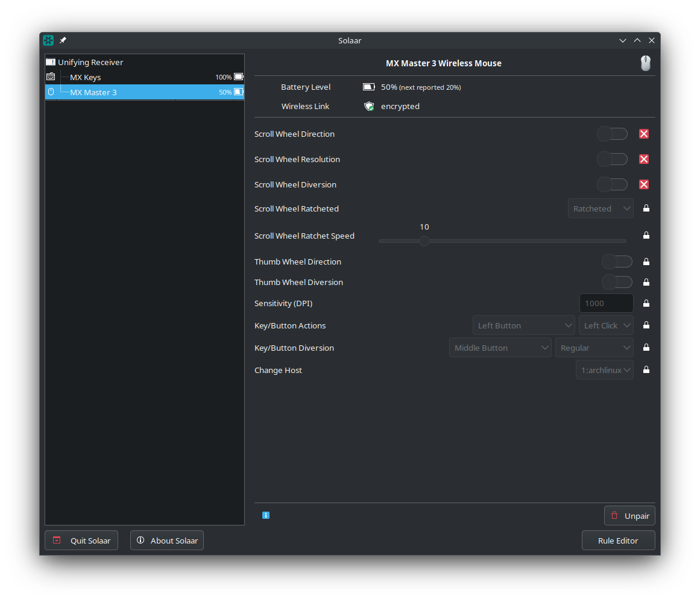Screen dimensions: 700x602
Task: Open the Left Click action dropdown
Action: (x=606, y=325)
